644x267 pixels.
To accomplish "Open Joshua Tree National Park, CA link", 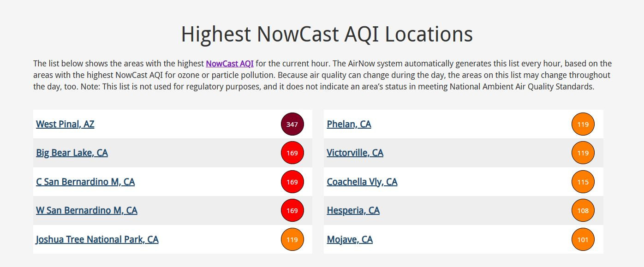I will pos(97,239).
